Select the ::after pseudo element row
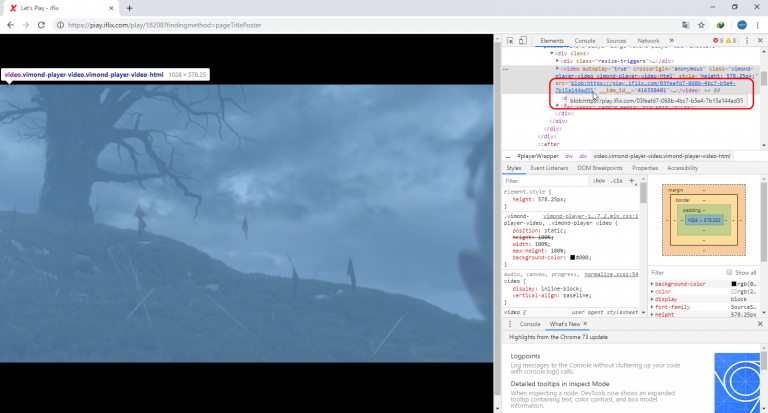This screenshot has width=768, height=413. [549, 145]
